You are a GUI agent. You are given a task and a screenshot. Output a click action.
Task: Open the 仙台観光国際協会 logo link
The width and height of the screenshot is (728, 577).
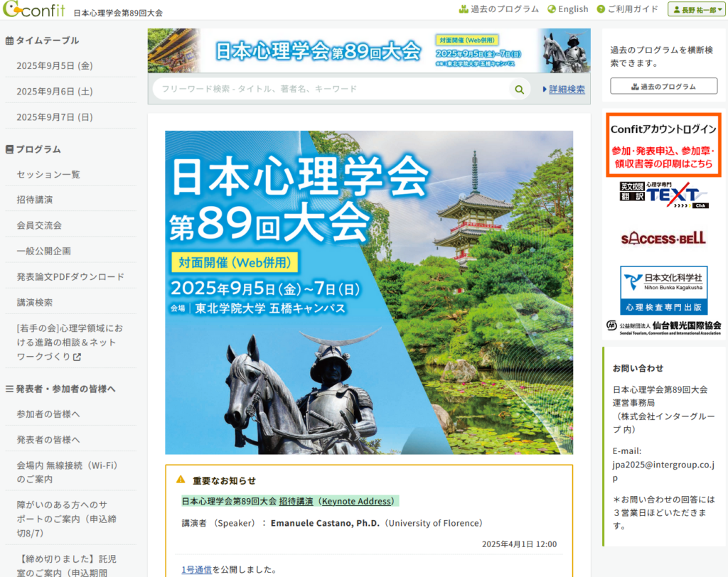(663, 327)
